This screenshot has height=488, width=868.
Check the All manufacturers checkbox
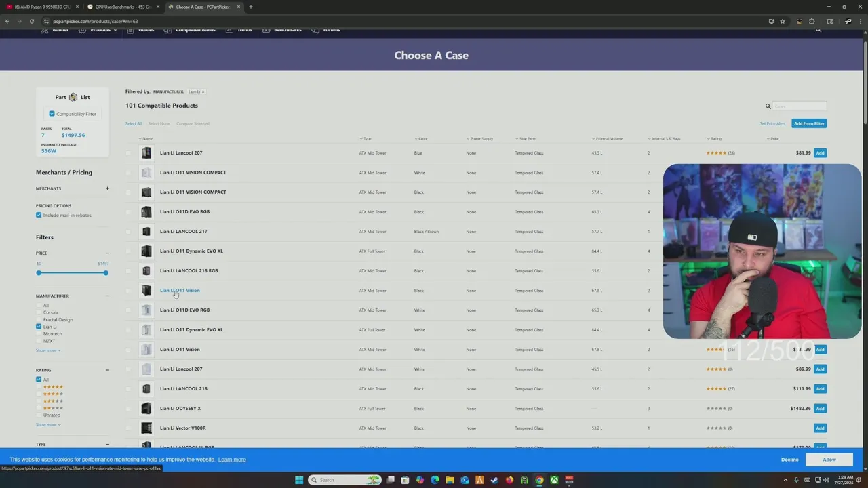pyautogui.click(x=39, y=306)
